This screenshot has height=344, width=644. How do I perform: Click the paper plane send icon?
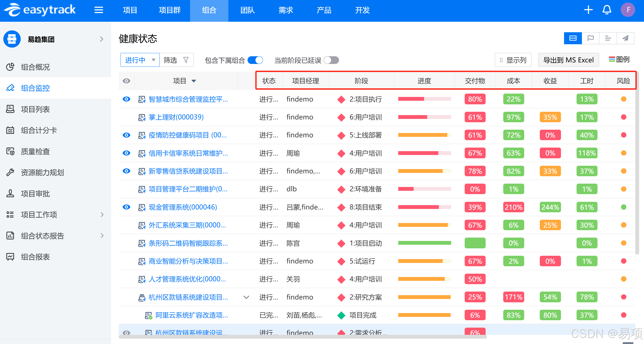[x=625, y=38]
